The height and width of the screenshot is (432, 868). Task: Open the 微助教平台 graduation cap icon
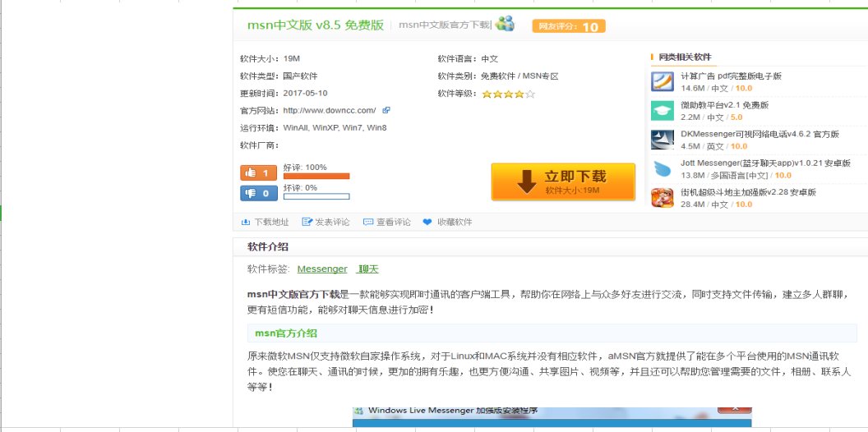point(662,111)
